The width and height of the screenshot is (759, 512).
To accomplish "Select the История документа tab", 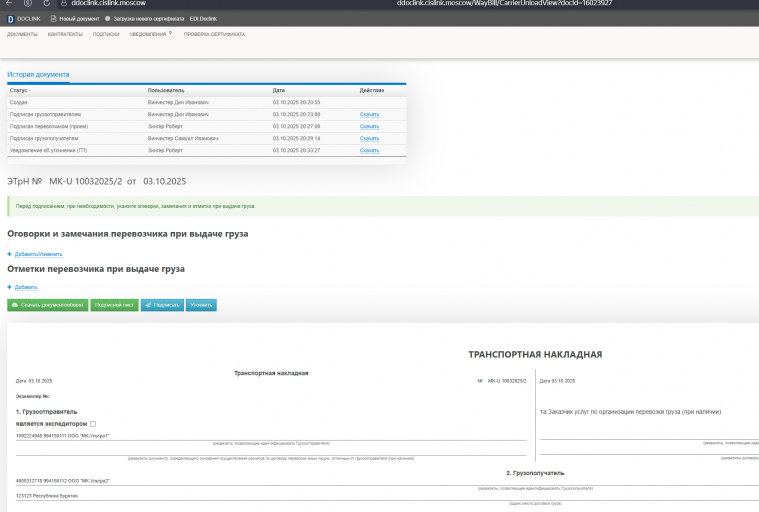I will 38,75.
